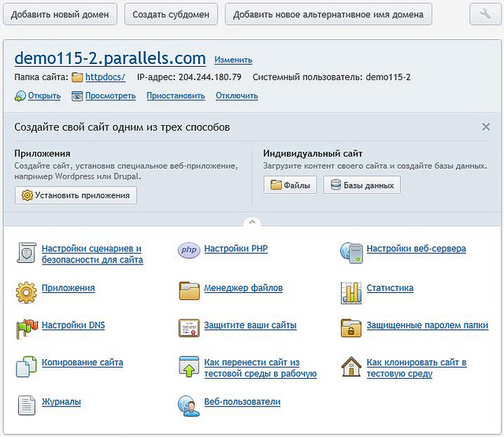Click the green upload arrow staging icon
504x437 pixels.
pos(189,366)
